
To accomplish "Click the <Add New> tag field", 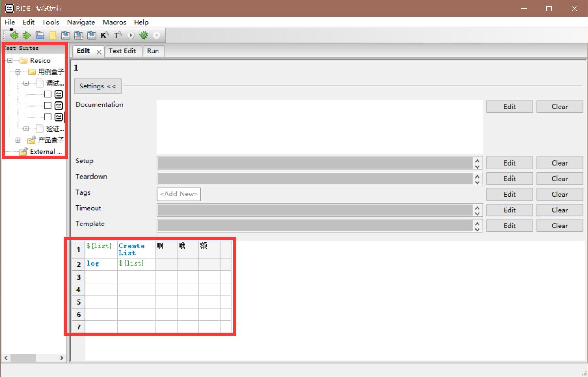I will point(179,194).
